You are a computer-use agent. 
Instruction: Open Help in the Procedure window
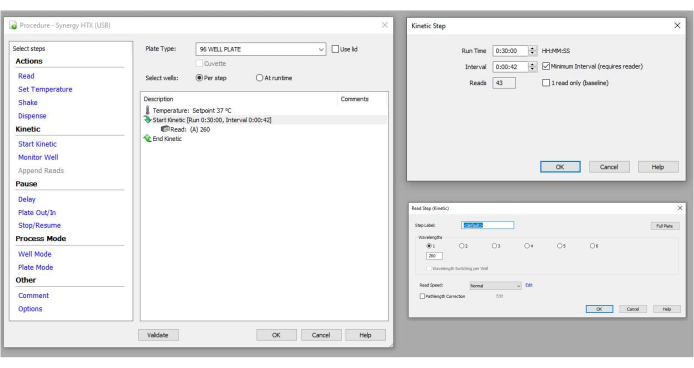tap(365, 335)
